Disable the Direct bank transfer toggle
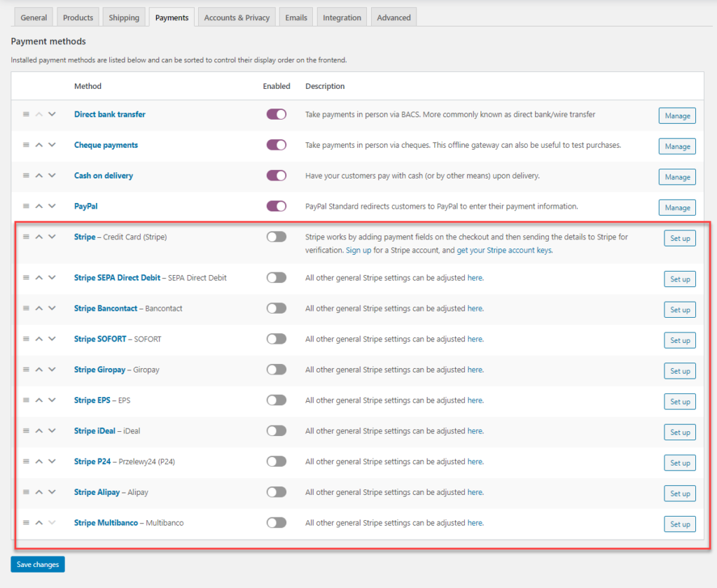This screenshot has height=588, width=717. (277, 114)
